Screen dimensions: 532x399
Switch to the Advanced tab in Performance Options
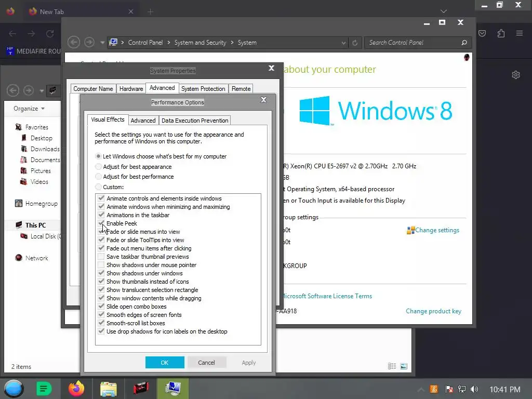coord(143,121)
